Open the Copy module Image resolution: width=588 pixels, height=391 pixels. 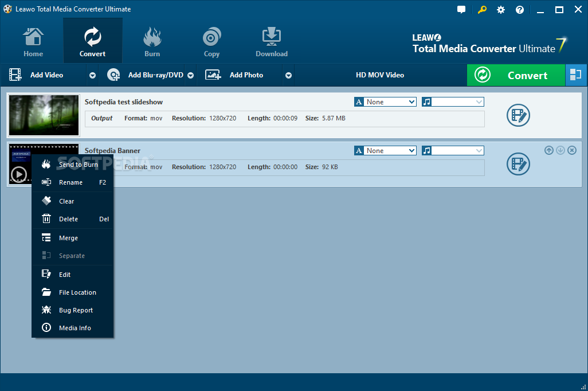[x=211, y=42]
